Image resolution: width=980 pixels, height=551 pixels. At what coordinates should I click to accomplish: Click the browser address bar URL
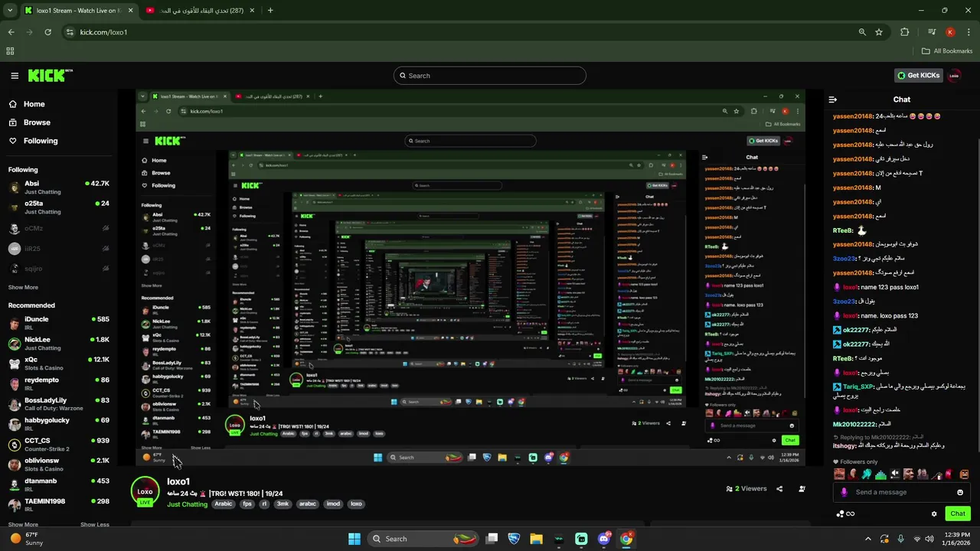103,32
